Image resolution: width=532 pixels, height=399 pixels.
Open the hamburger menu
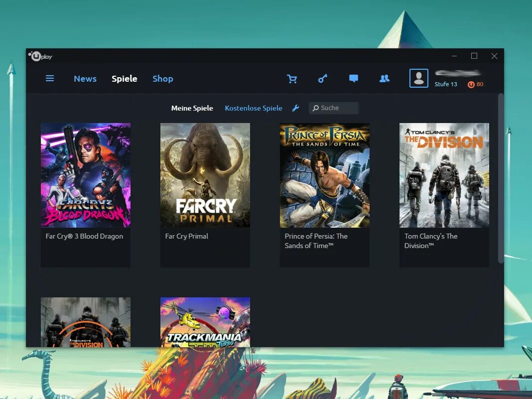[50, 78]
